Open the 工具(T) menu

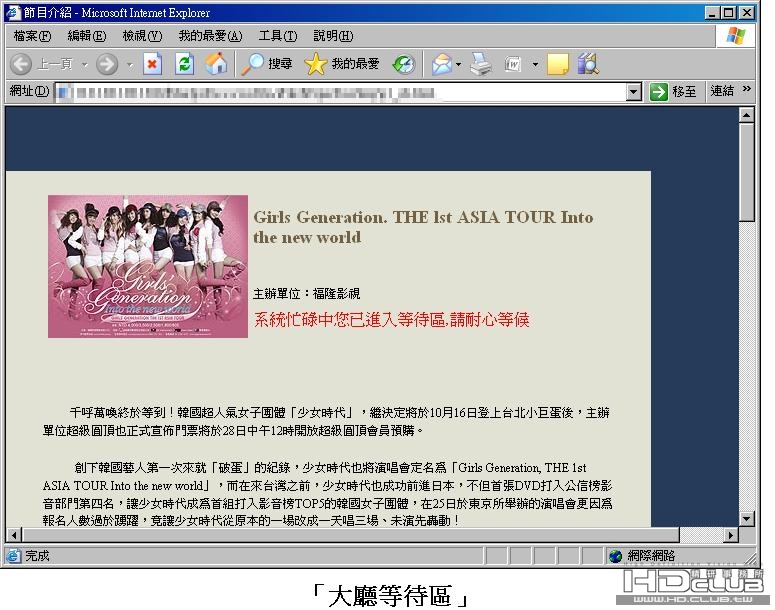[278, 36]
